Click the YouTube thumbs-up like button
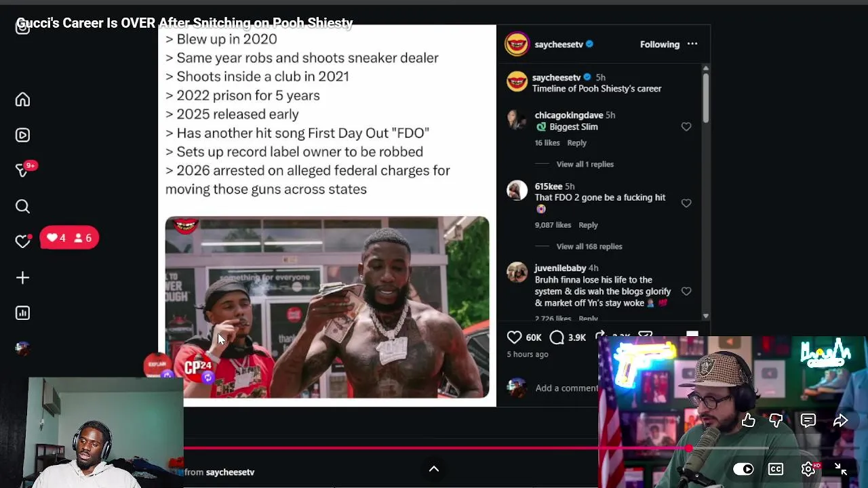The height and width of the screenshot is (488, 868). (x=748, y=421)
